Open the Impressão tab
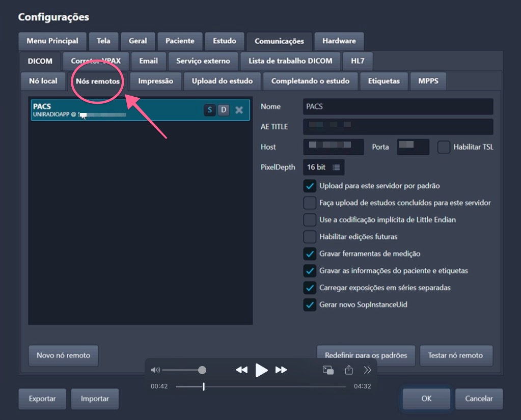 point(155,81)
